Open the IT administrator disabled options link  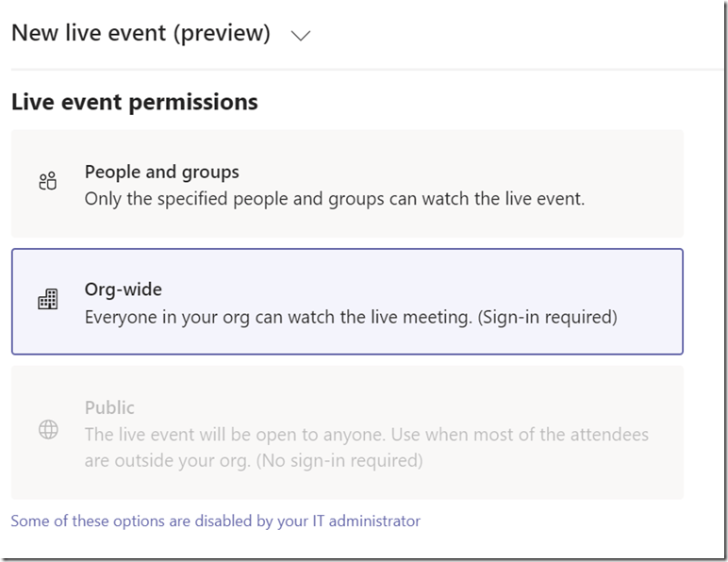click(215, 521)
